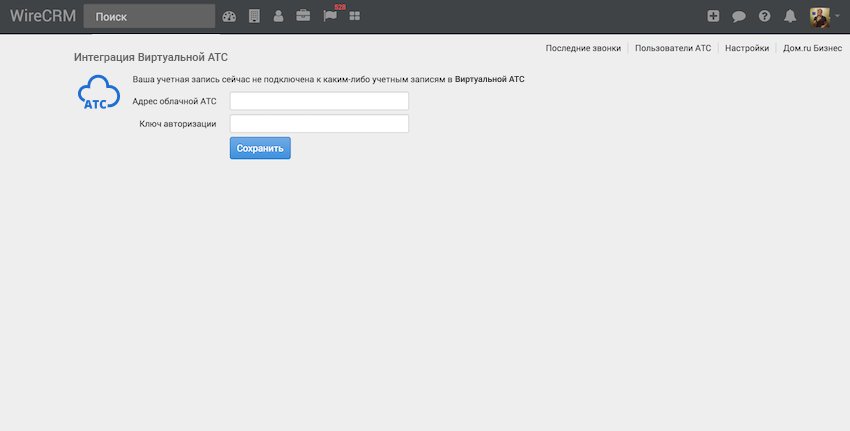Go to Последние звонки tab

tap(583, 48)
